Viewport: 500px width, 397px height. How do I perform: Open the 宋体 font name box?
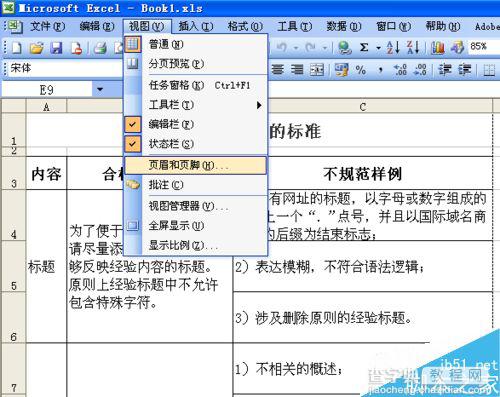[65, 69]
